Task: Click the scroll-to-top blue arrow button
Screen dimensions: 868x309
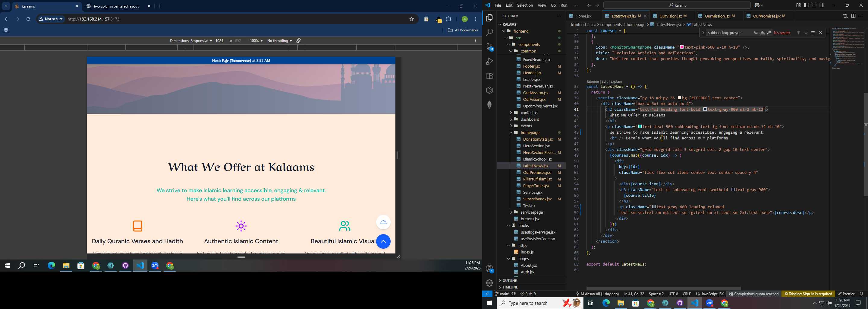Action: click(383, 241)
